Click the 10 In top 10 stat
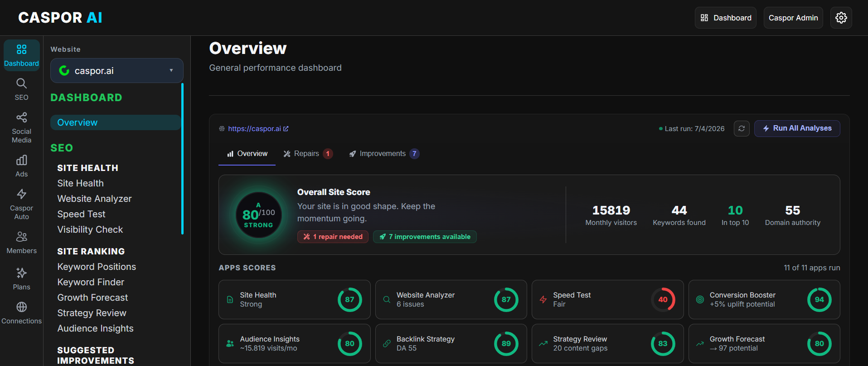868x366 pixels. [735, 215]
